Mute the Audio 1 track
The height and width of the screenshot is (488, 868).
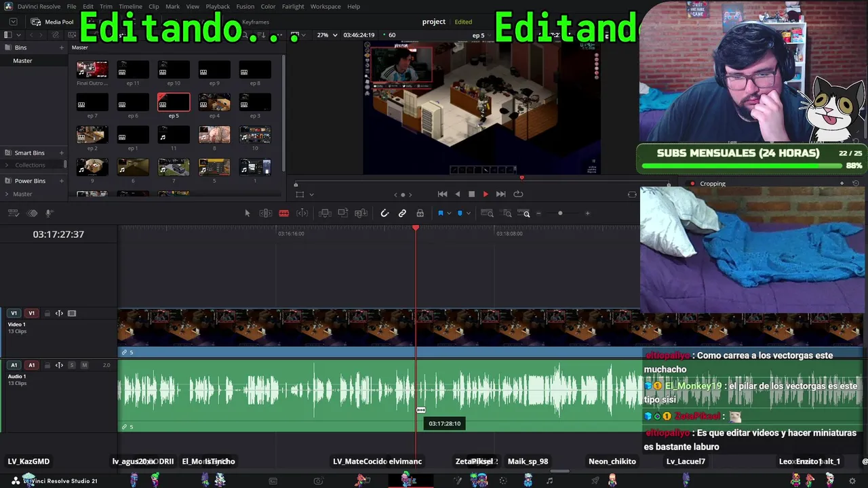[x=84, y=365]
